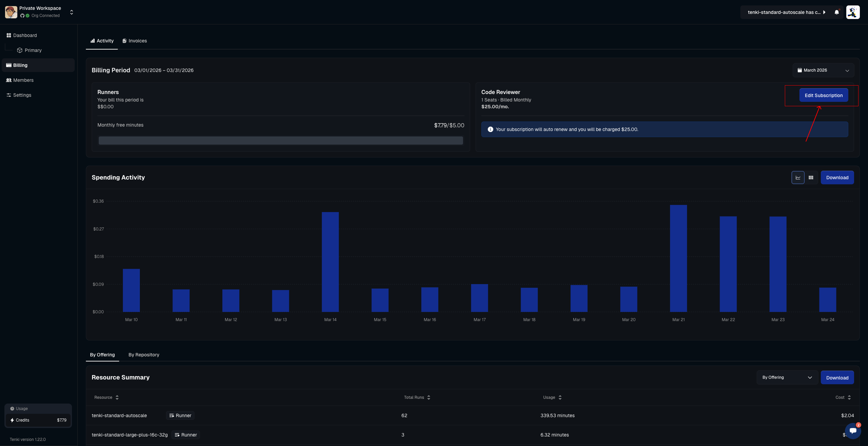Select the By Repository tab
The height and width of the screenshot is (446, 868).
pyautogui.click(x=144, y=355)
